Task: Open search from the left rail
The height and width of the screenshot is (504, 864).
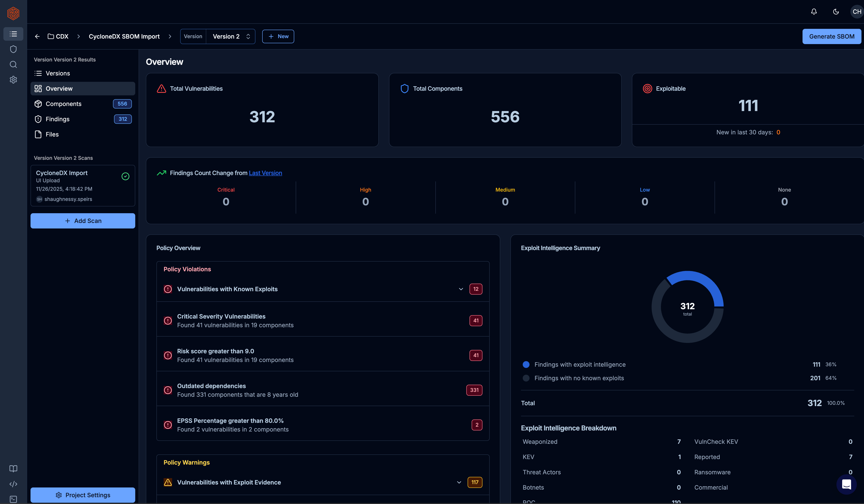Action: pyautogui.click(x=13, y=64)
